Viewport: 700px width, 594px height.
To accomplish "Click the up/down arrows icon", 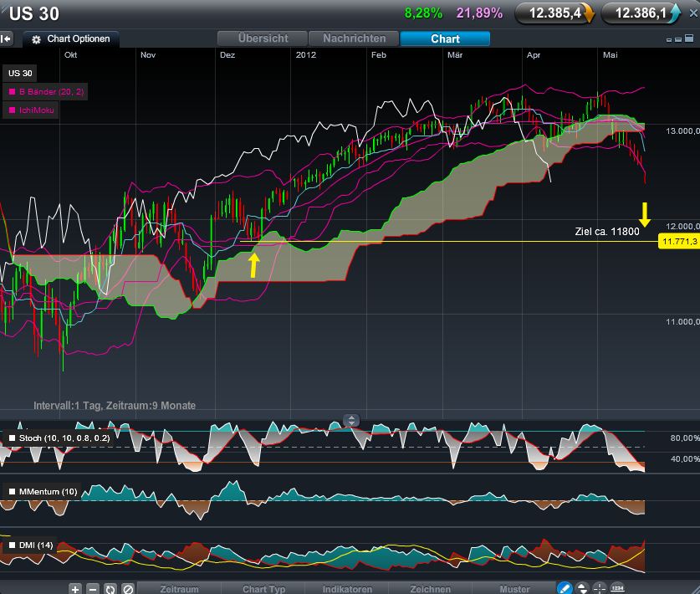I will click(x=582, y=588).
